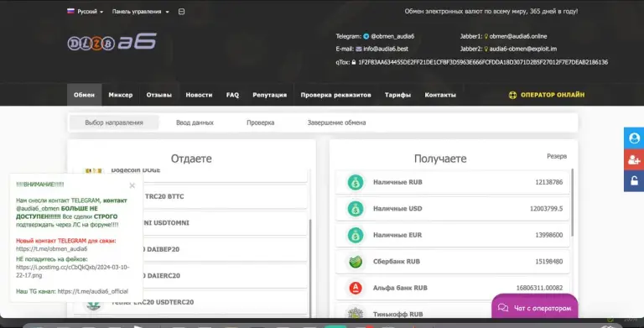Screen dimensions: 644x328
Task: Click reserve value 12138786
Action: click(x=548, y=182)
